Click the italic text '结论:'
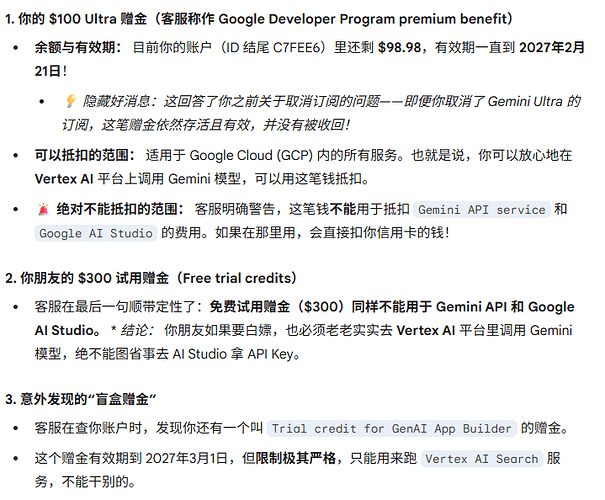 tap(137, 330)
